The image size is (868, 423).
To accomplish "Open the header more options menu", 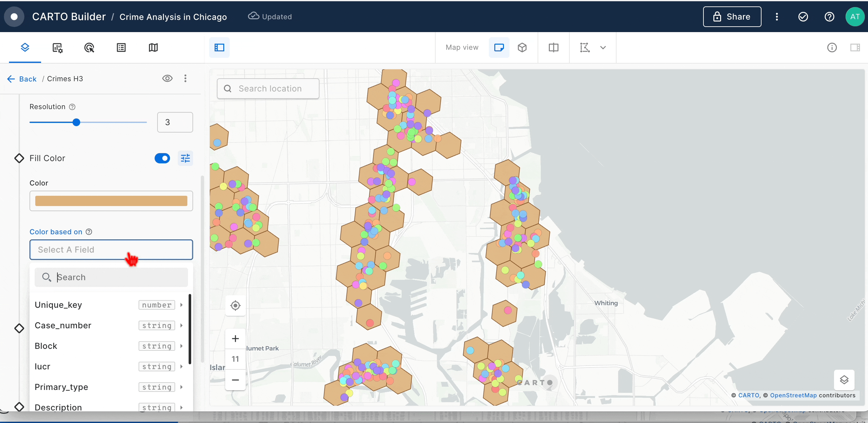I will click(x=777, y=16).
